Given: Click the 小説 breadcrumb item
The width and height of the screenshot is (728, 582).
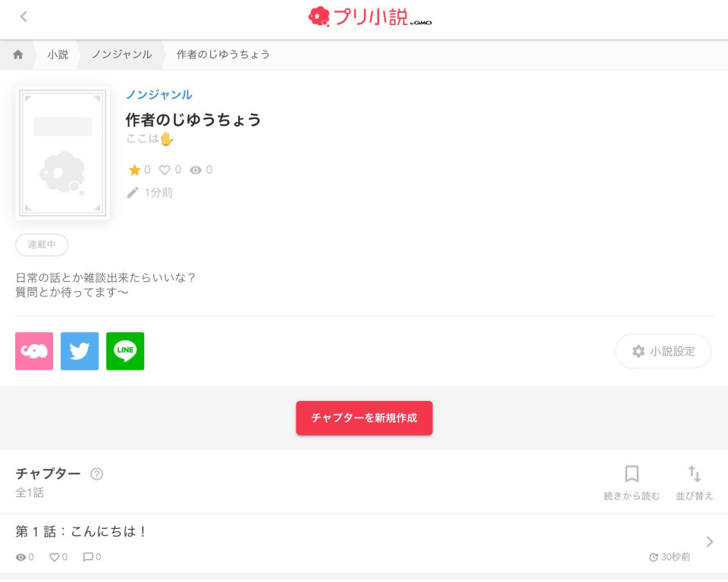Looking at the screenshot, I should click(58, 55).
